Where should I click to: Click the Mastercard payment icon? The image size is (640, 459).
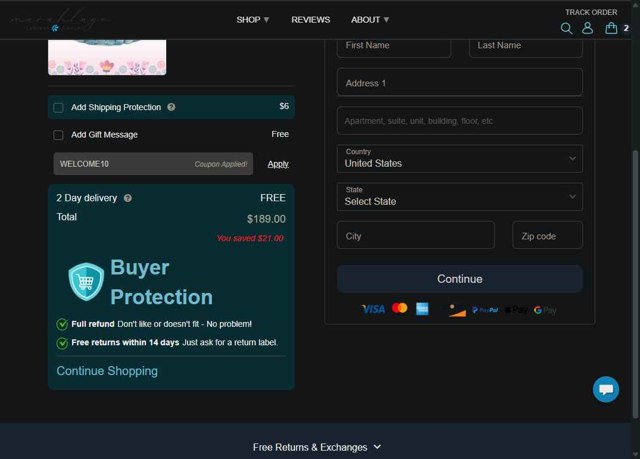[x=400, y=308]
